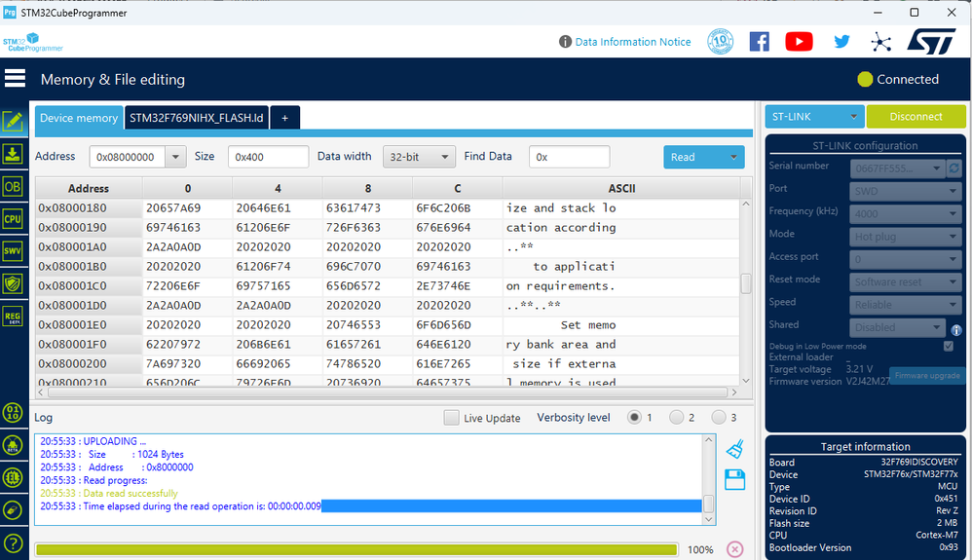Open CPU panel icon in sidebar
This screenshot has height=560, width=972.
(13, 219)
